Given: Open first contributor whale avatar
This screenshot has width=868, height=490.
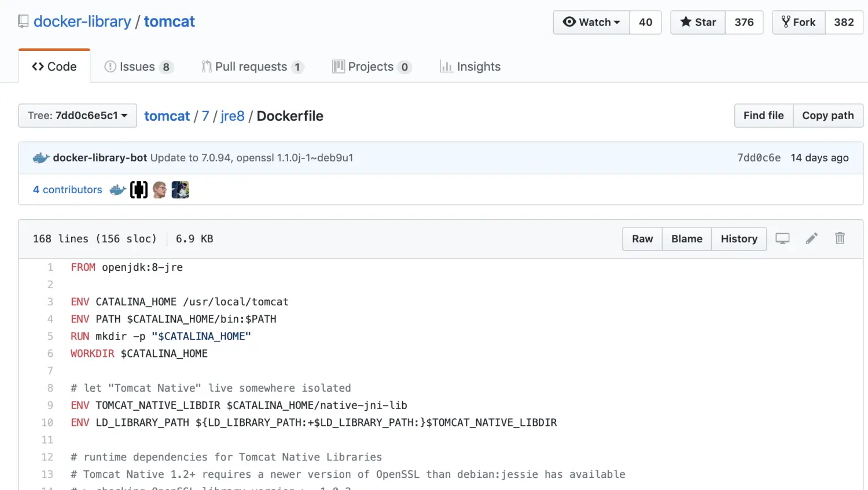Looking at the screenshot, I should pyautogui.click(x=118, y=190).
